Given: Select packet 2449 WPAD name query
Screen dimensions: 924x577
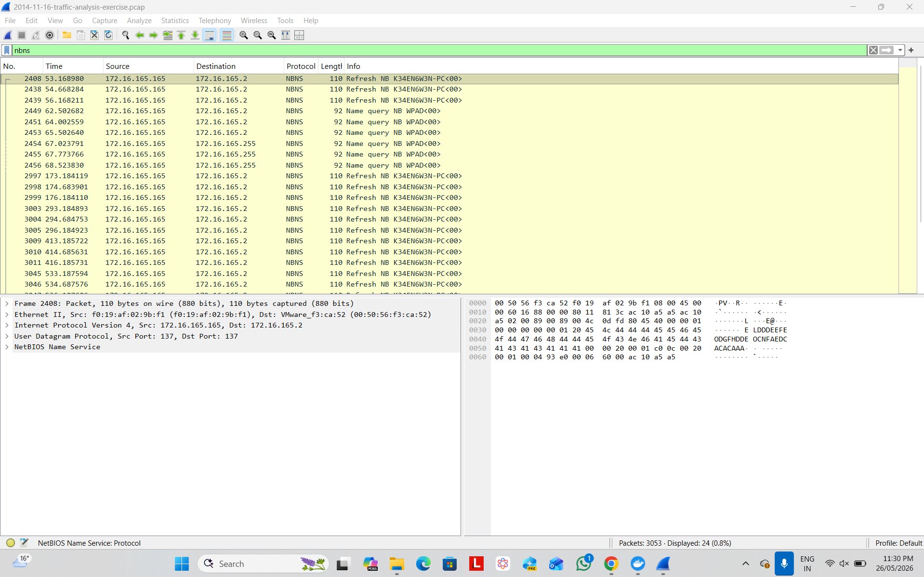Looking at the screenshot, I should pos(449,111).
